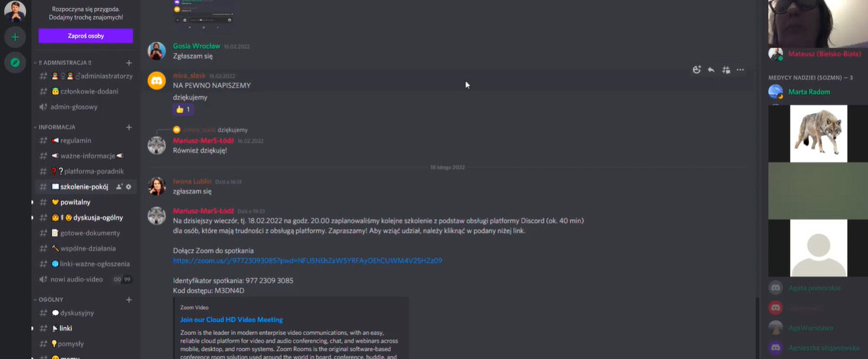Viewport: 868px width, 359px height.
Task: Click Mariusz-MarS-Łódź avatar beside Zoom announcement
Action: click(x=157, y=216)
